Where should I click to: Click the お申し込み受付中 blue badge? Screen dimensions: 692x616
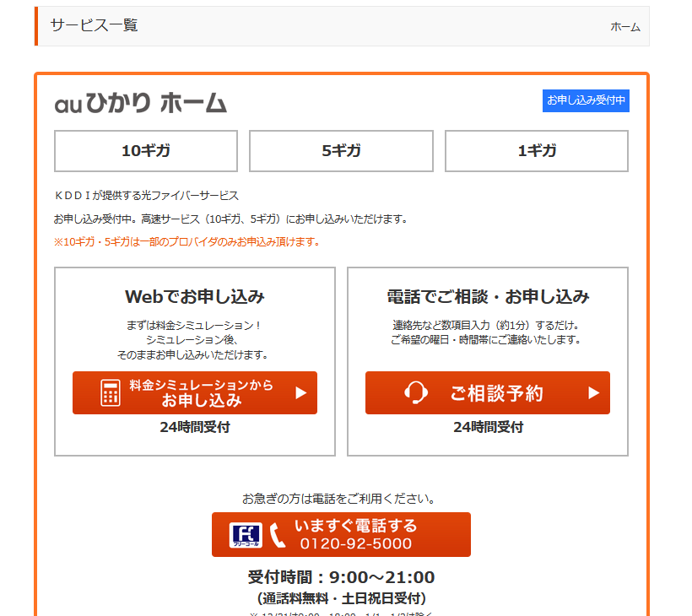tap(586, 100)
